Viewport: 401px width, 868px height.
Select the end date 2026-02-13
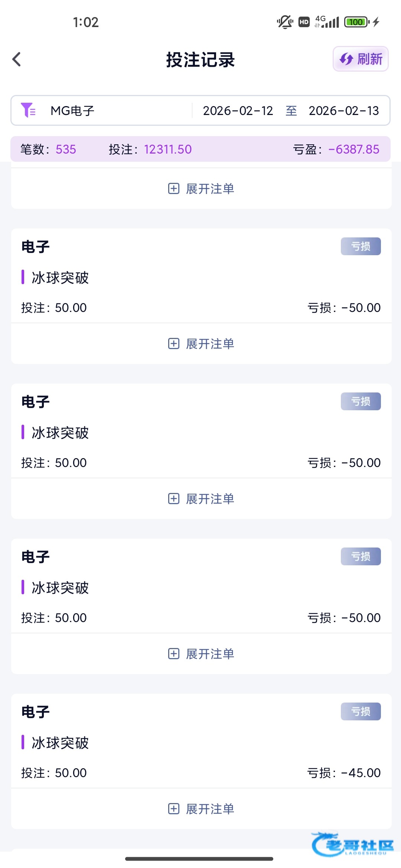tap(343, 111)
